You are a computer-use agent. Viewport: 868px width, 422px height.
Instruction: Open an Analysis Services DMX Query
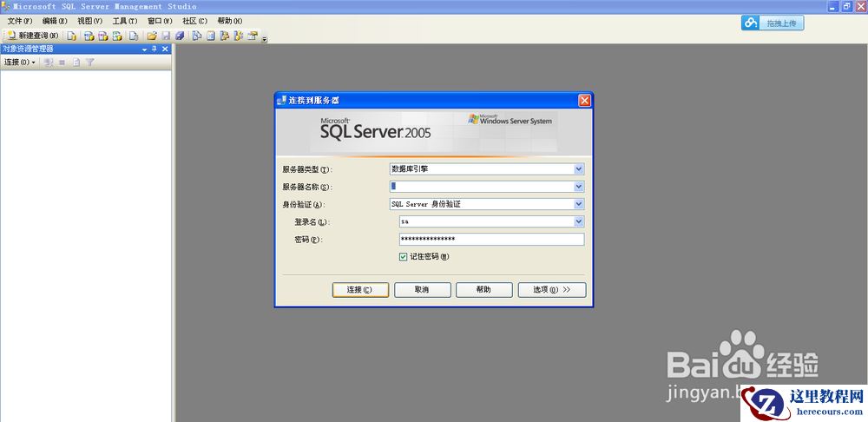click(103, 36)
